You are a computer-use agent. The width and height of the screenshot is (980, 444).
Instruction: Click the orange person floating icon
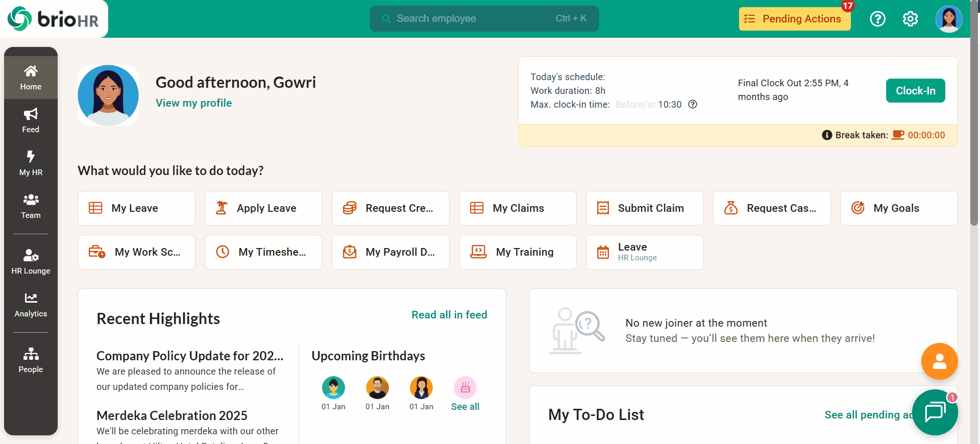pos(939,361)
